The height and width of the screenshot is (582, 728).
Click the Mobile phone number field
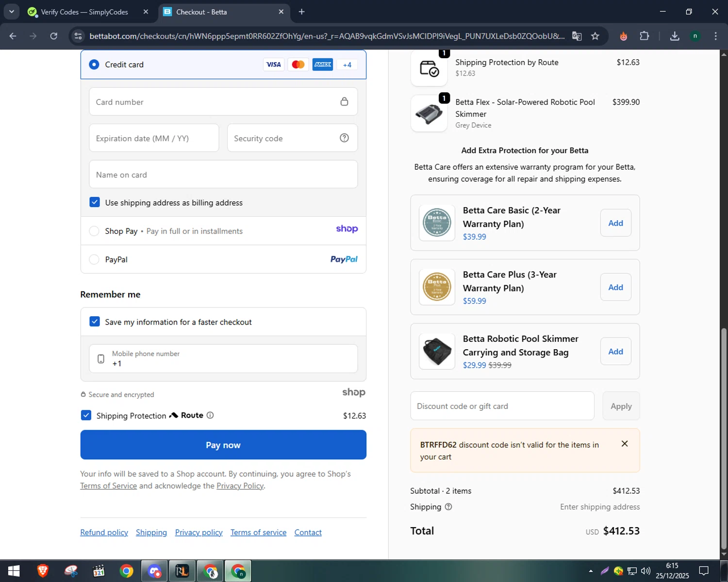(x=223, y=359)
